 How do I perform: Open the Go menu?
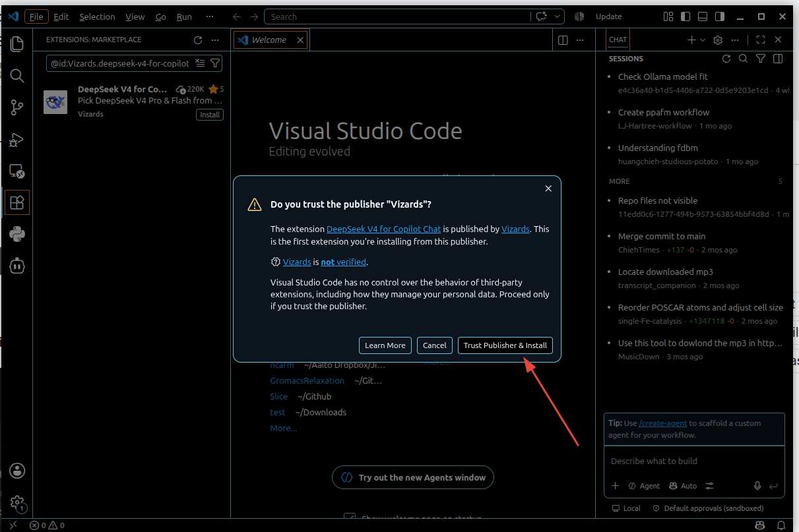point(161,16)
